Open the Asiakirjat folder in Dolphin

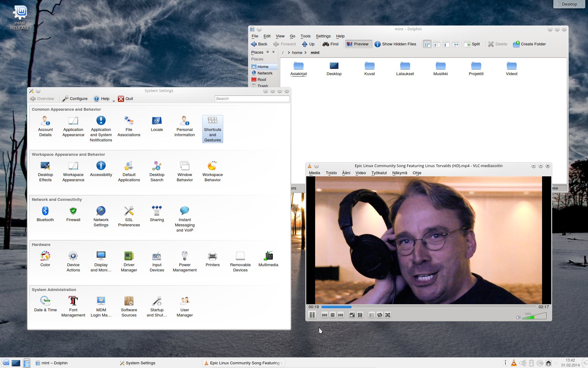coord(299,69)
